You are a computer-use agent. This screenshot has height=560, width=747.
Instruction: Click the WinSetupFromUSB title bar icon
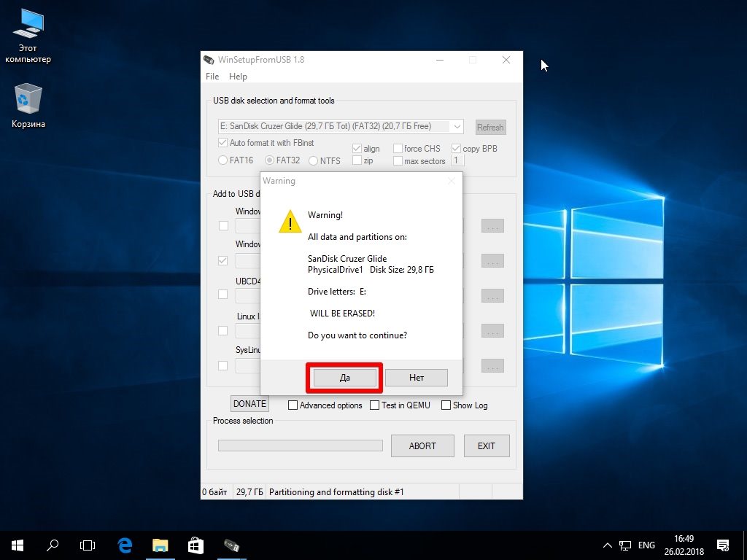click(x=209, y=60)
